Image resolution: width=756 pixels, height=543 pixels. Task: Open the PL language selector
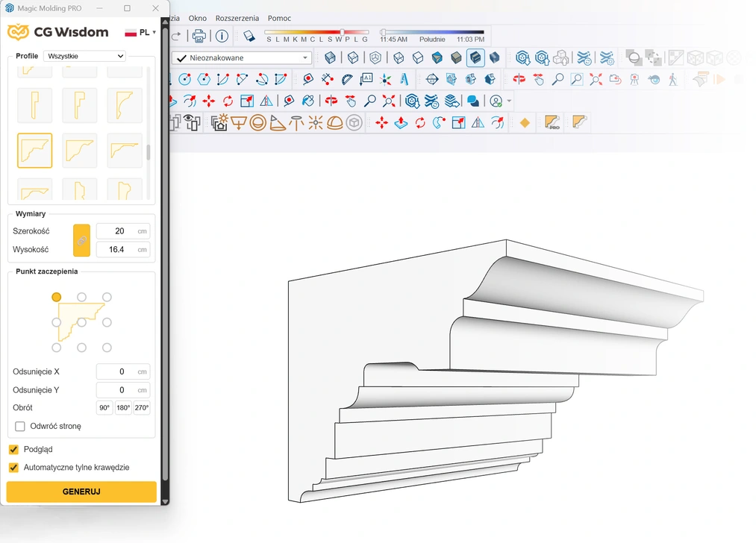pos(140,32)
